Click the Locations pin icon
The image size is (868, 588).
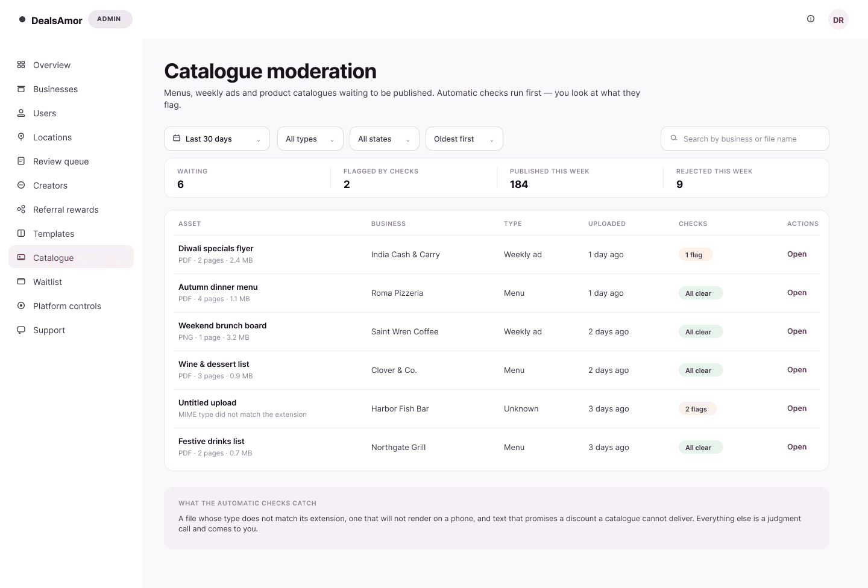coord(21,137)
